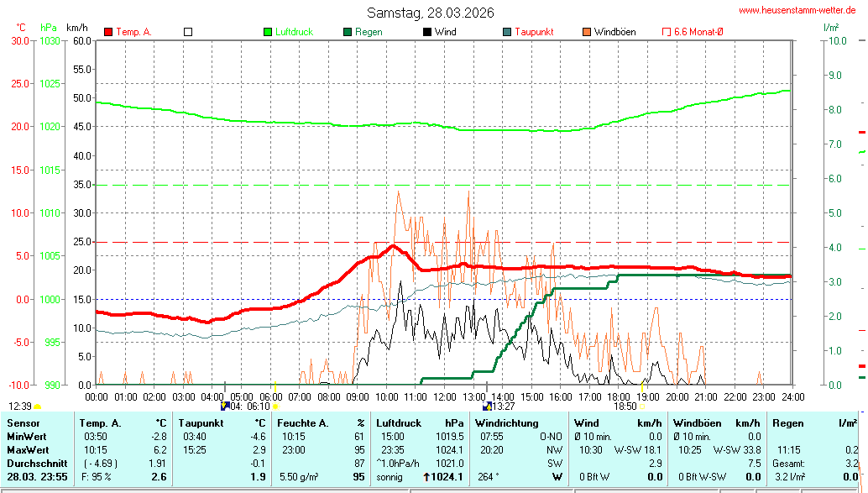
Task: Click the dark green Regen legend square
Action: click(348, 32)
